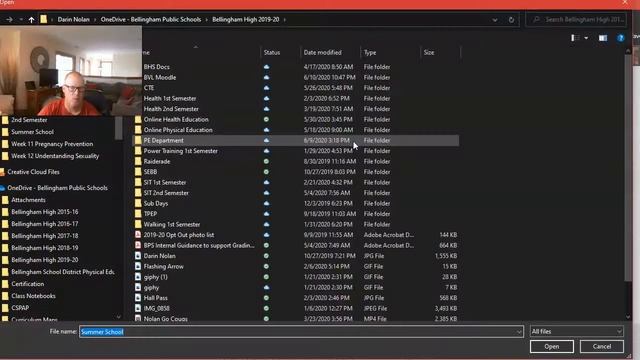640x360 pixels.
Task: Expand the File name history dropdown arrow
Action: pos(519,331)
